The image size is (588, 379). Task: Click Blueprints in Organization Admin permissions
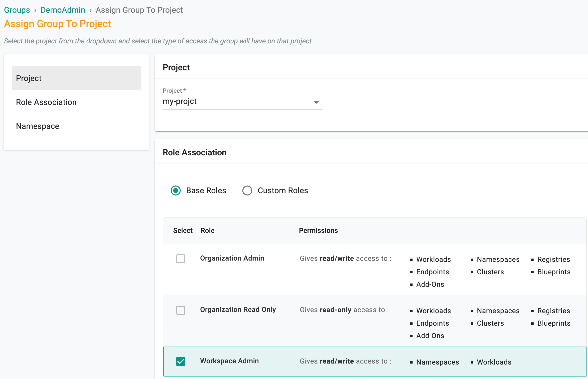pyautogui.click(x=554, y=272)
